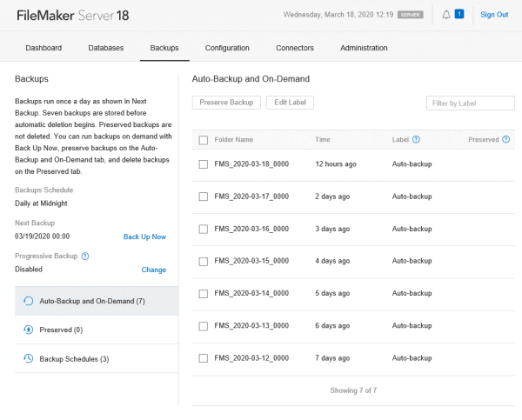Click the '12 hours ago' time cell

(x=336, y=164)
